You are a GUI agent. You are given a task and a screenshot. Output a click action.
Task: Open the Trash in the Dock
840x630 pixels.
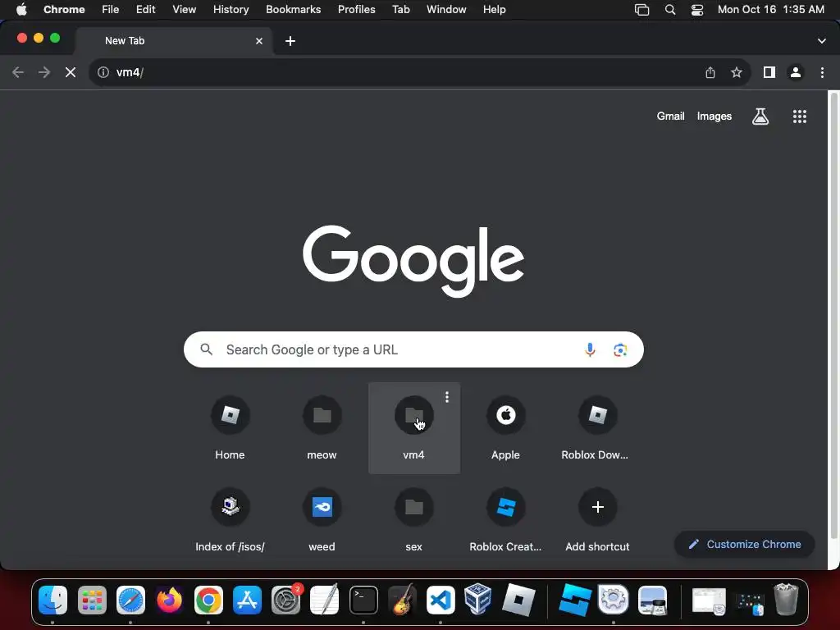tap(786, 600)
